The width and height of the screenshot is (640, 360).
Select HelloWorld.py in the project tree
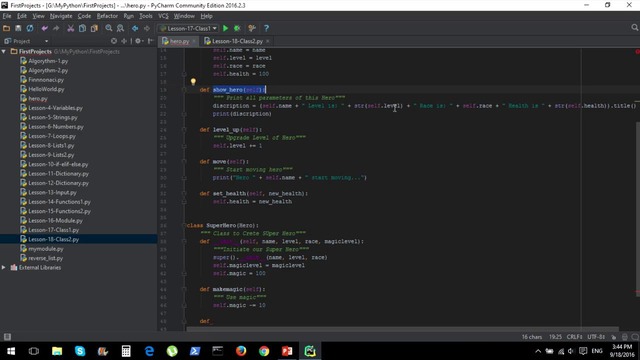(46, 89)
